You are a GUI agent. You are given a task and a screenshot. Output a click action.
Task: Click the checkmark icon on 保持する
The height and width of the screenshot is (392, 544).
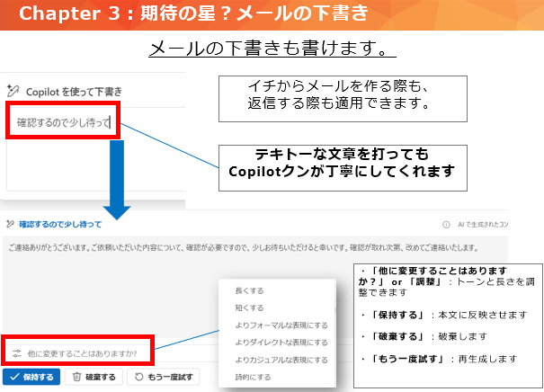click(x=14, y=377)
